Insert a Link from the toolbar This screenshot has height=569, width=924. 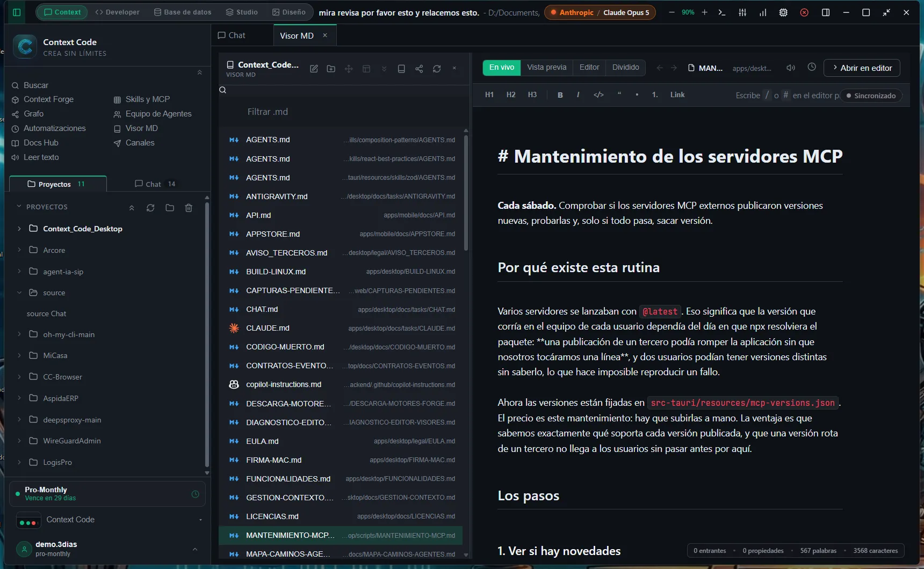coord(677,94)
